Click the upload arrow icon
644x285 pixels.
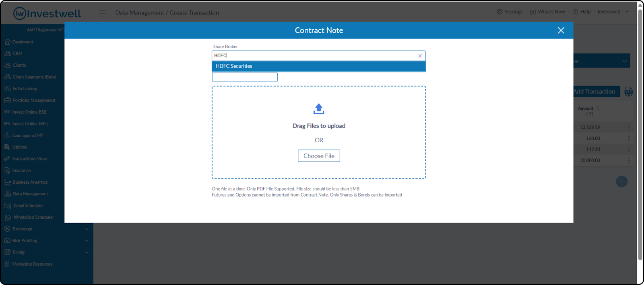pos(319,109)
